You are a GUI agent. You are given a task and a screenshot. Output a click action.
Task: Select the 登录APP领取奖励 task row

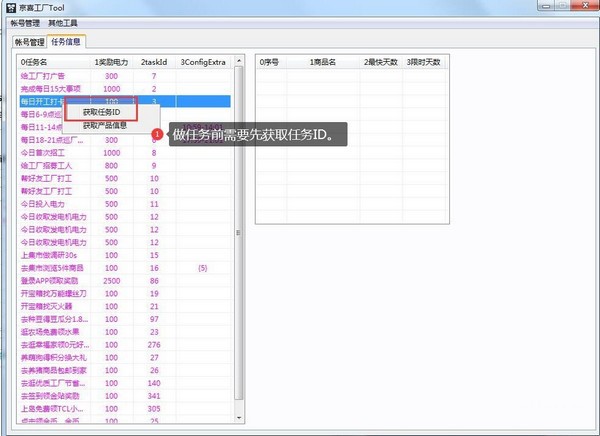[x=48, y=281]
